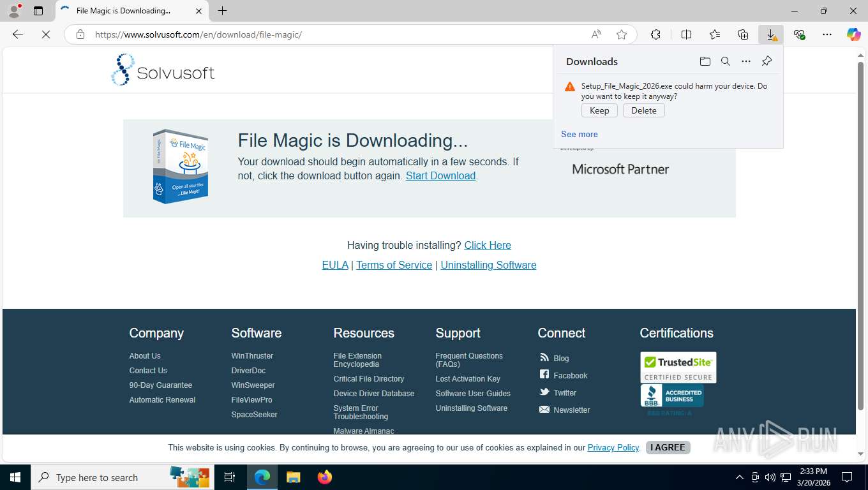Open Edge Settings and more menu

pos(827,34)
